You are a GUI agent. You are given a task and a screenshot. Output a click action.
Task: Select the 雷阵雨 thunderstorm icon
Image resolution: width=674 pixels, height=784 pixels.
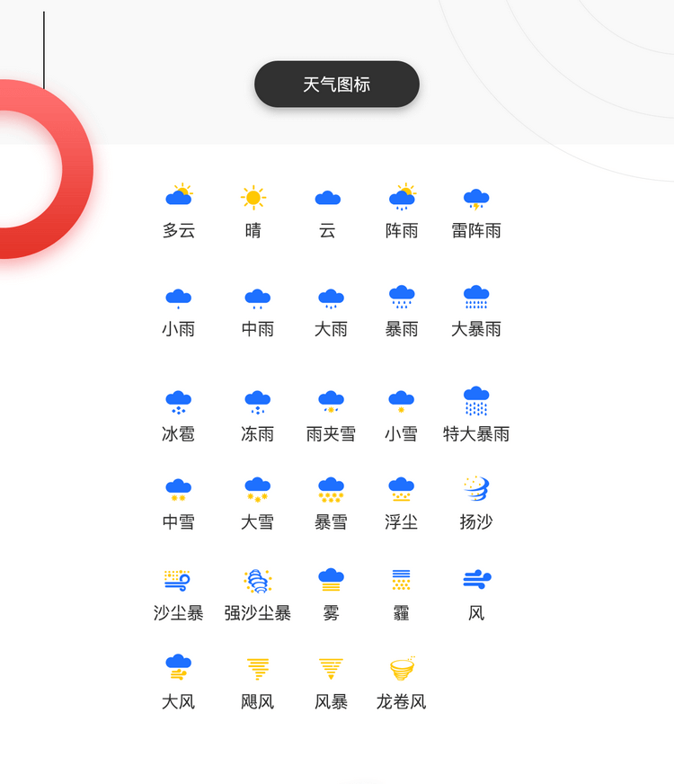[x=476, y=200]
